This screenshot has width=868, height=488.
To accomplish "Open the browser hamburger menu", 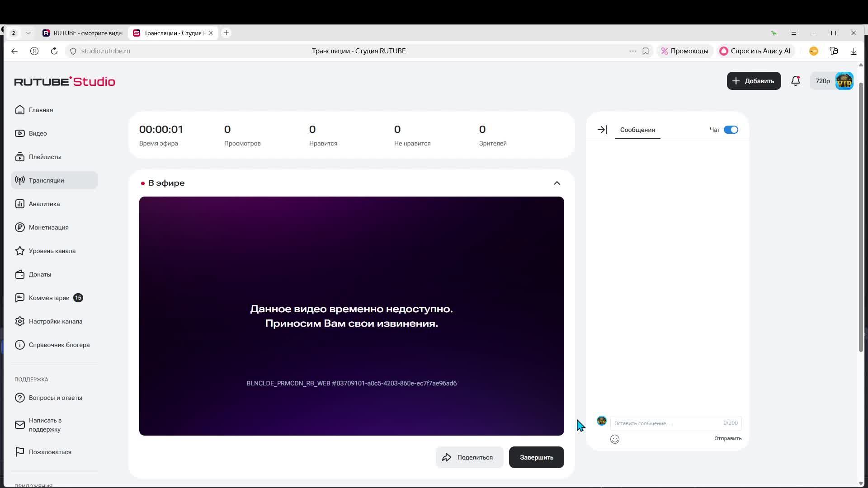I will [x=794, y=33].
